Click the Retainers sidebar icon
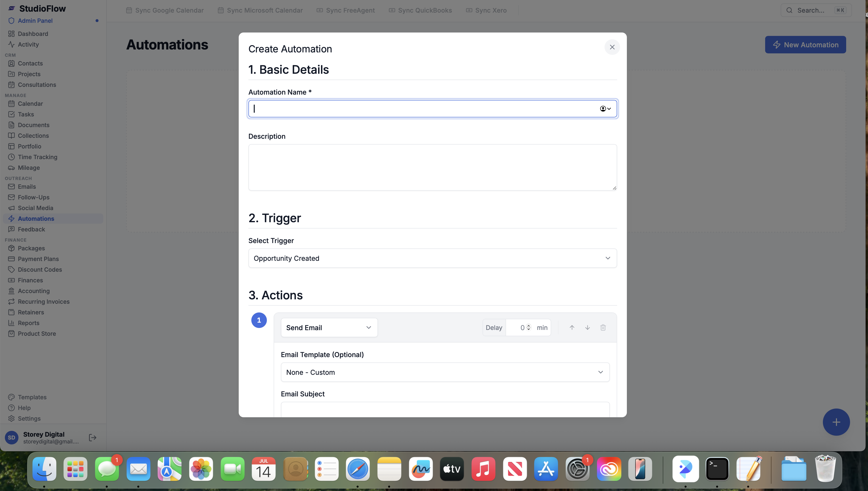 tap(11, 312)
